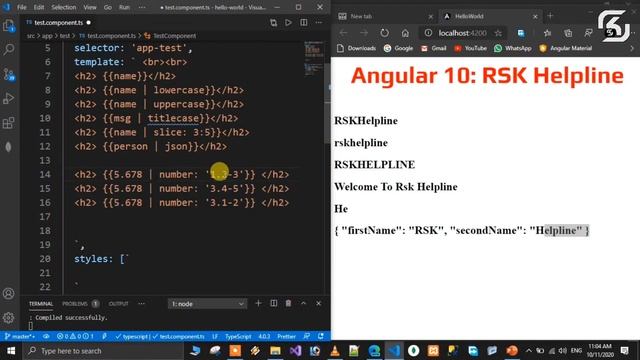This screenshot has height=360, width=640.
Task: Open the Go menu
Action: (108, 7)
